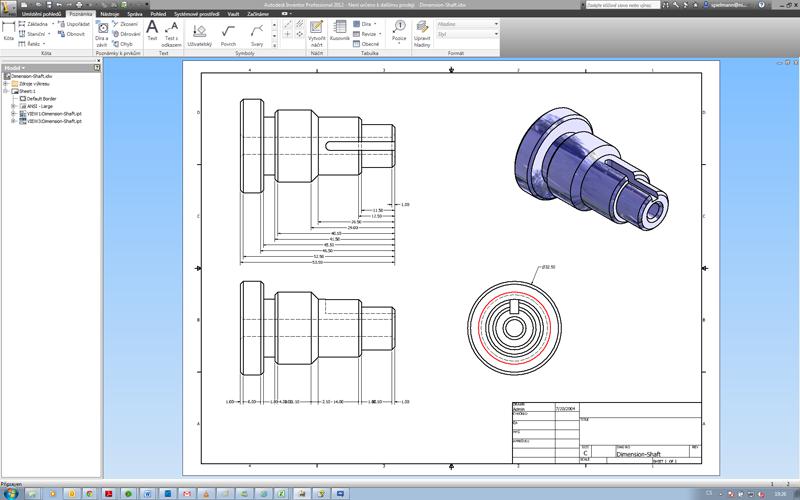The width and height of the screenshot is (800, 500).
Task: Click the Windows Start button
Action: tap(13, 493)
